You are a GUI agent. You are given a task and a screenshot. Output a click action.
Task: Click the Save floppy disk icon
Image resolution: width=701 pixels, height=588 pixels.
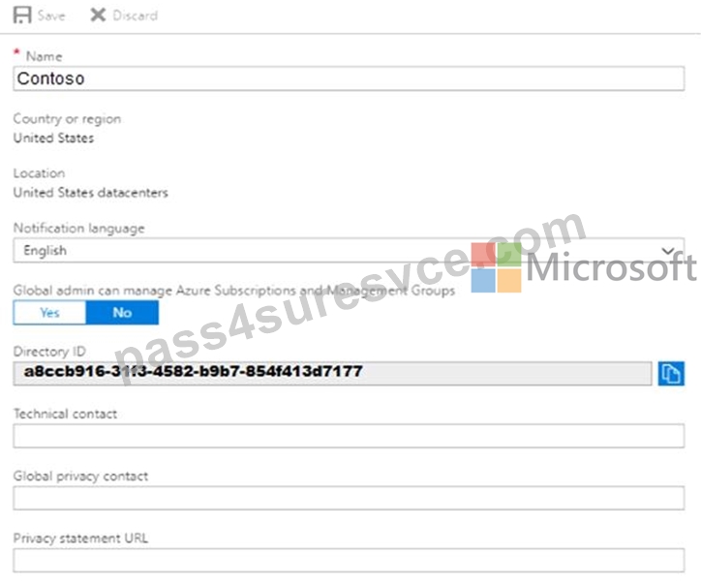coord(22,15)
